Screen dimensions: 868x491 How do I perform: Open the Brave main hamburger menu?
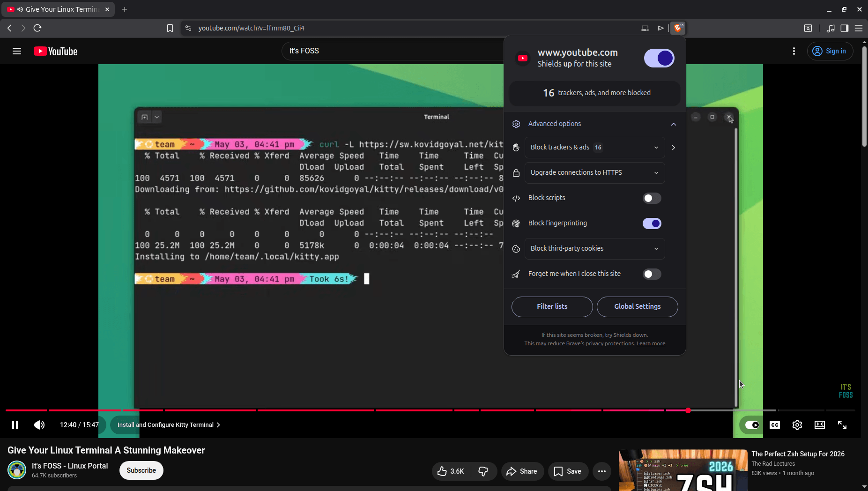click(859, 28)
